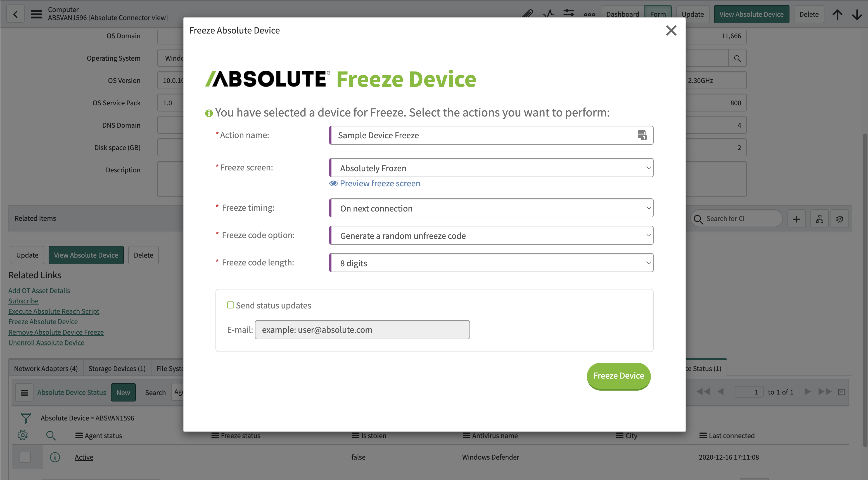Switch to the Storage Devices (1) tab

tap(117, 368)
